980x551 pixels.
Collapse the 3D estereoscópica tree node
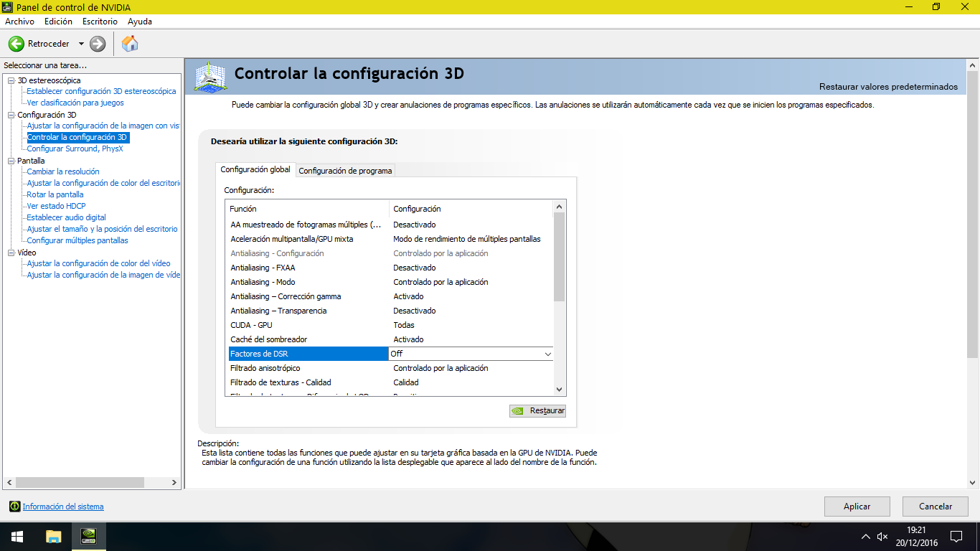(x=11, y=80)
